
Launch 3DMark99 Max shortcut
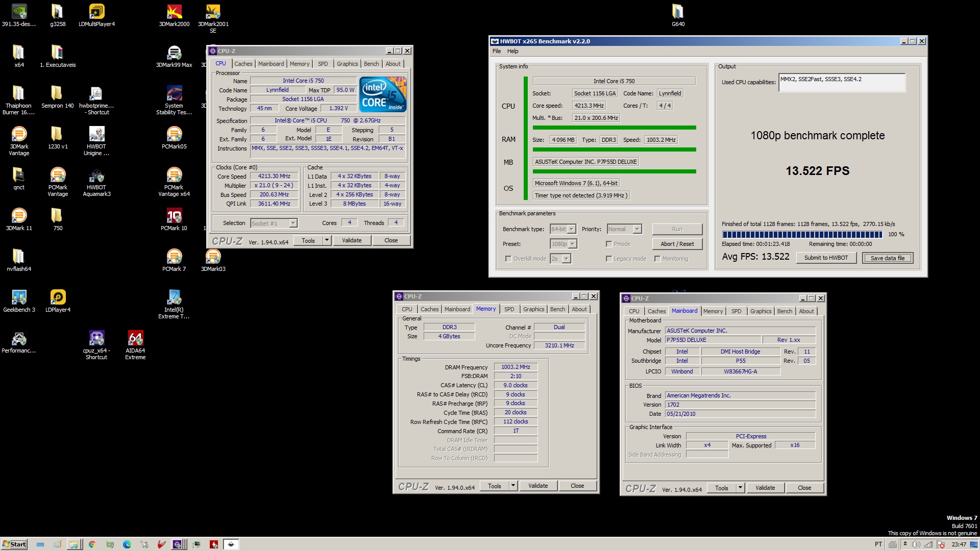[x=174, y=56]
